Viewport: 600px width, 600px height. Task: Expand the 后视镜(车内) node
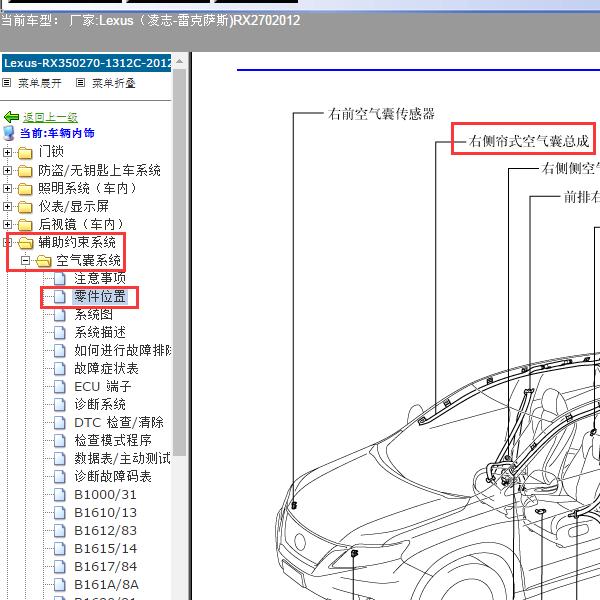coord(7,224)
